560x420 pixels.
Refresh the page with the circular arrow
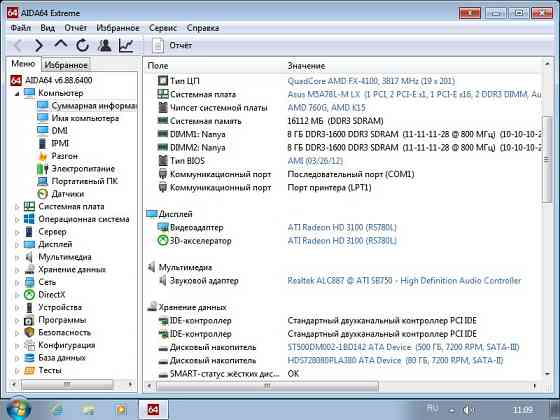(x=82, y=46)
